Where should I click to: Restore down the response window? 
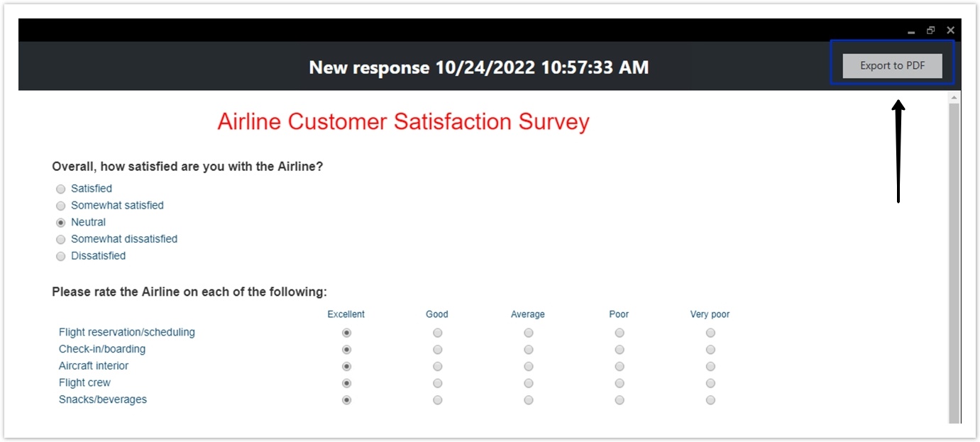tap(930, 31)
